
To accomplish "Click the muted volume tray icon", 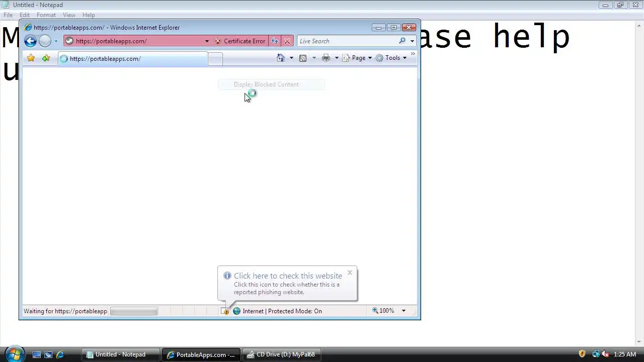I will 605,354.
